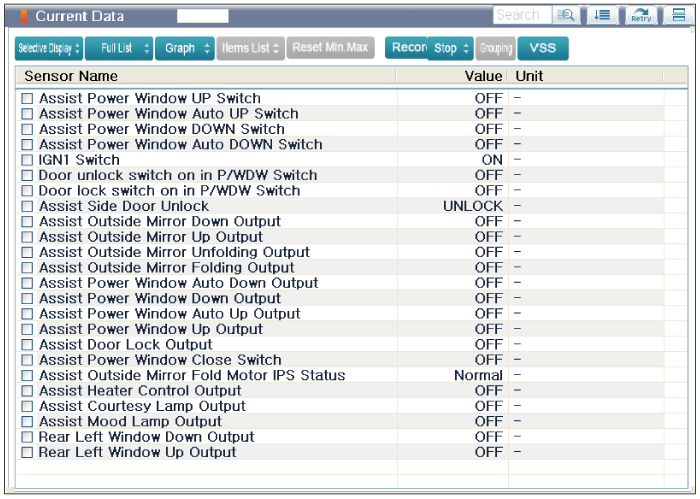Click into the Search input field

520,15
